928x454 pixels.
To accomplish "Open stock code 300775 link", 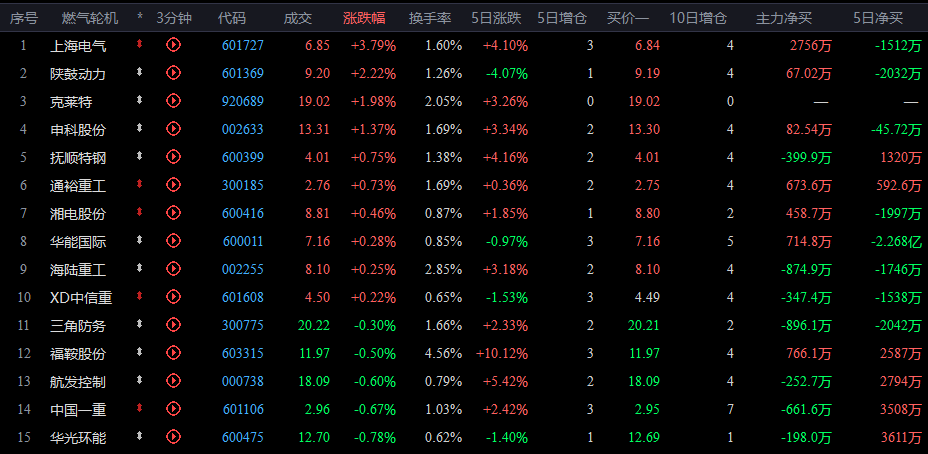I will pyautogui.click(x=243, y=326).
